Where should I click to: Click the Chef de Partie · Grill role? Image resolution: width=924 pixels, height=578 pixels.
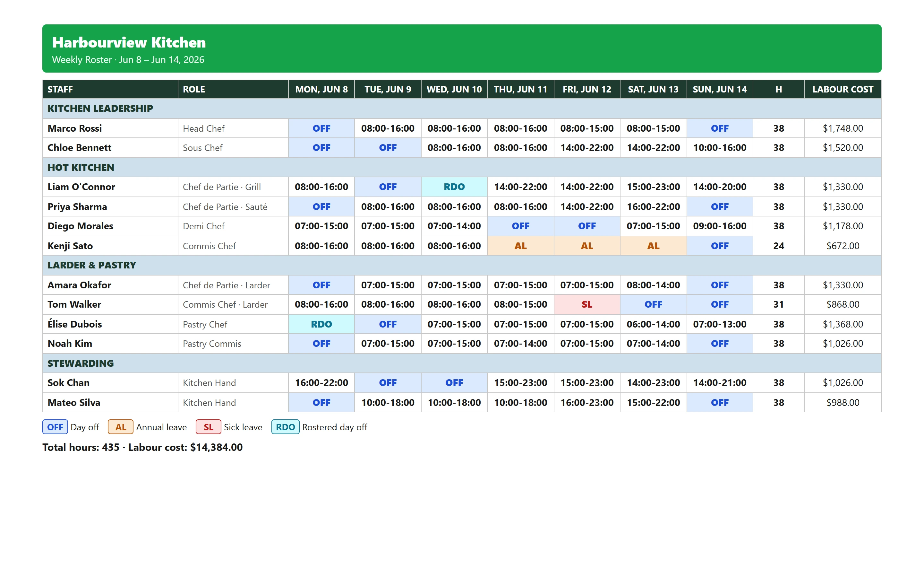(222, 187)
